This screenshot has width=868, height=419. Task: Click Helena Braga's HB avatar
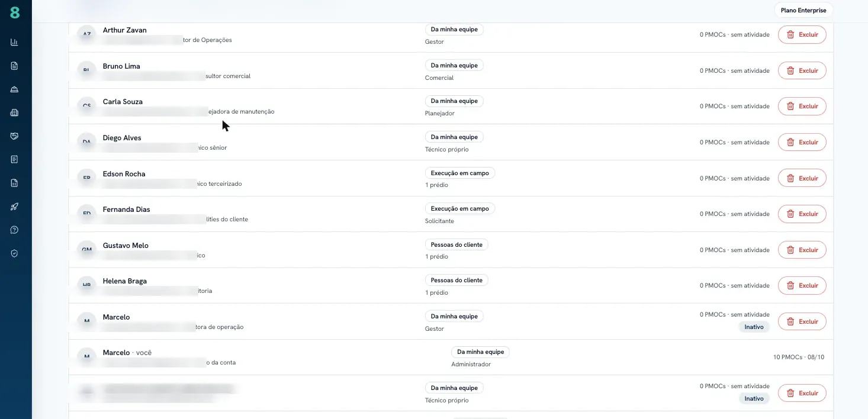86,285
